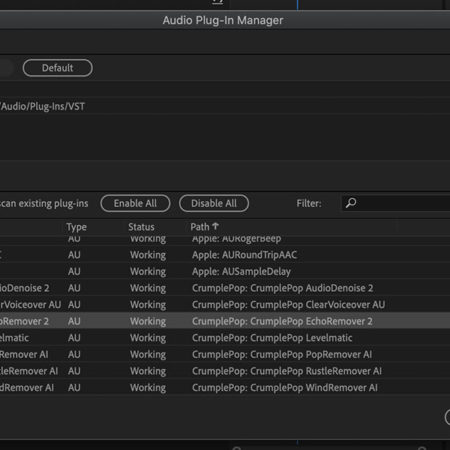450x450 pixels.
Task: Select the Audio/Plug-Ins/VST folder path
Action: [42, 107]
